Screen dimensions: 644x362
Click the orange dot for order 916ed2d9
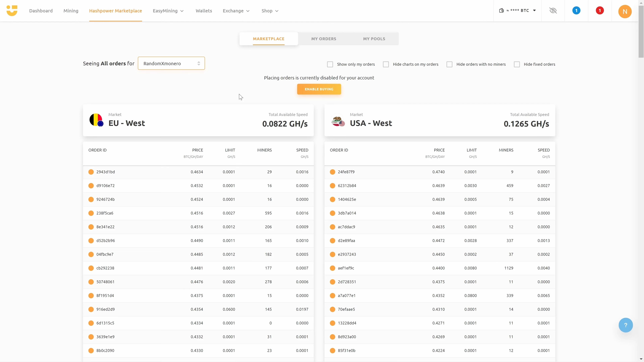[x=91, y=309]
